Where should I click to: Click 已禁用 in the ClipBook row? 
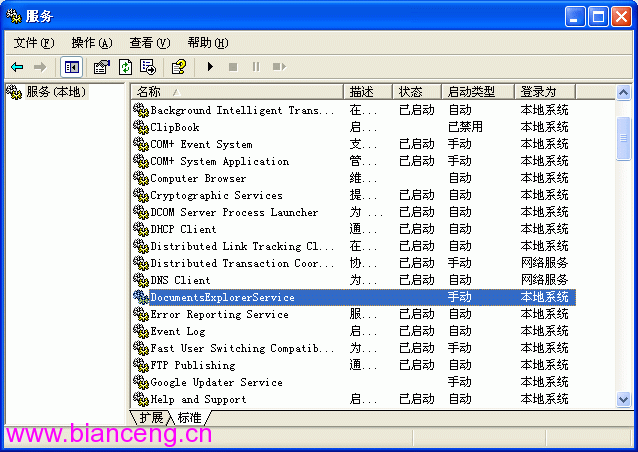(x=465, y=127)
